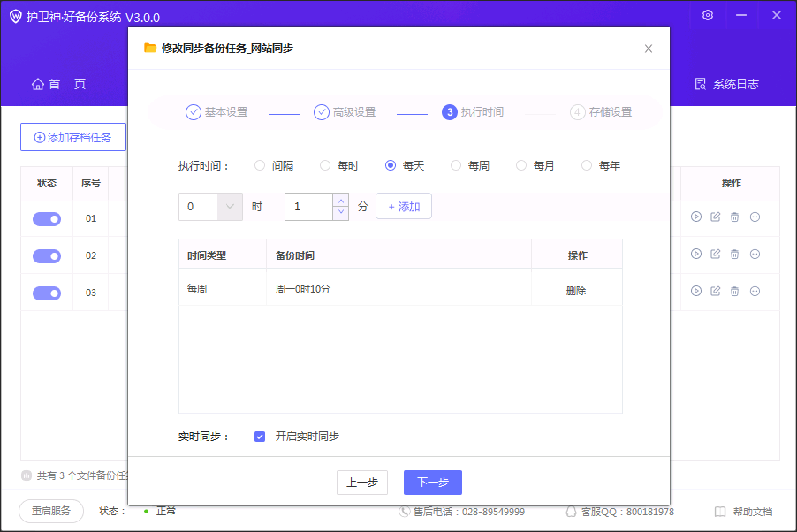Delete task 03 with trash icon
Image resolution: width=797 pixels, height=532 pixels.
pos(734,291)
